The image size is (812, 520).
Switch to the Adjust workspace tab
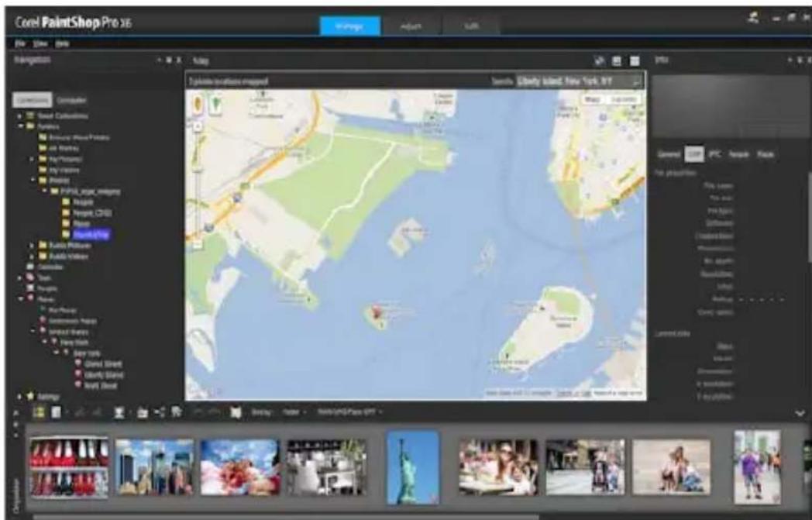click(x=411, y=26)
